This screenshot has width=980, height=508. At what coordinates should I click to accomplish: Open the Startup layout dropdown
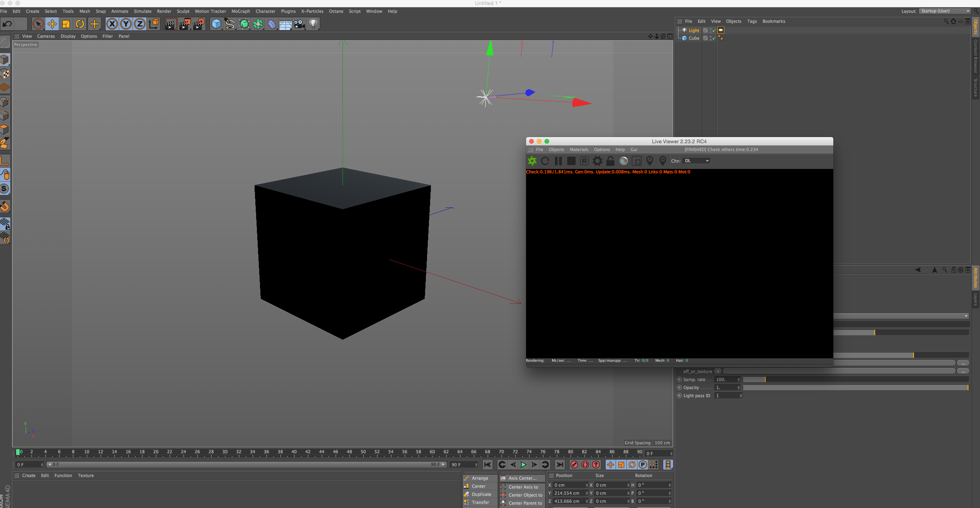(945, 11)
